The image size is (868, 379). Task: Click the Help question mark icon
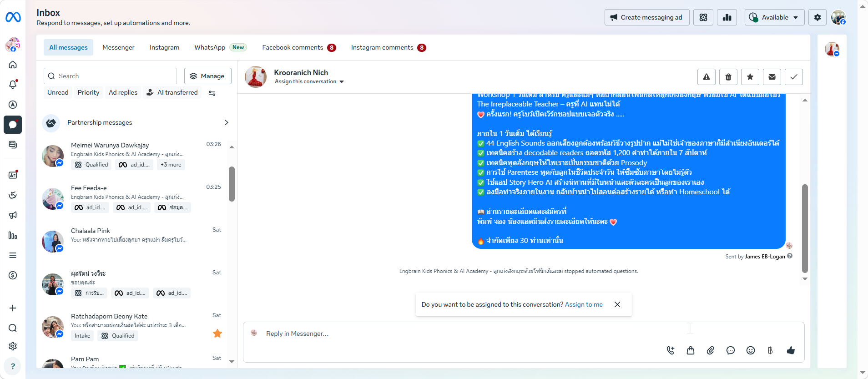(x=13, y=366)
